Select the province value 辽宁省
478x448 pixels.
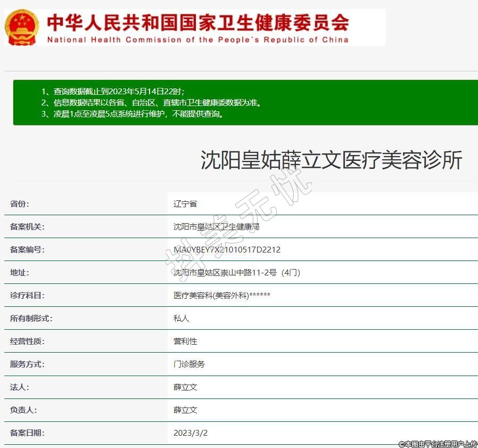pos(185,203)
